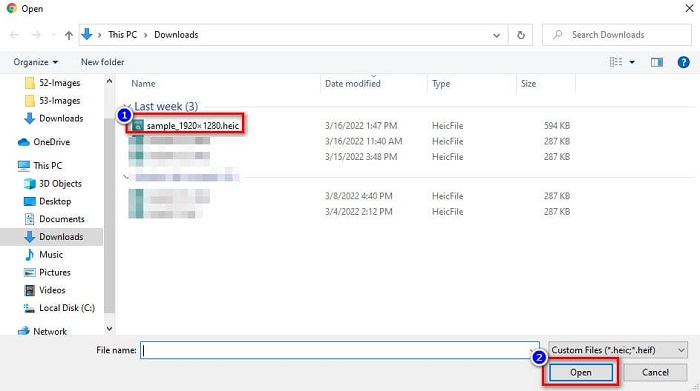
Task: Click into the File name field
Action: point(339,350)
